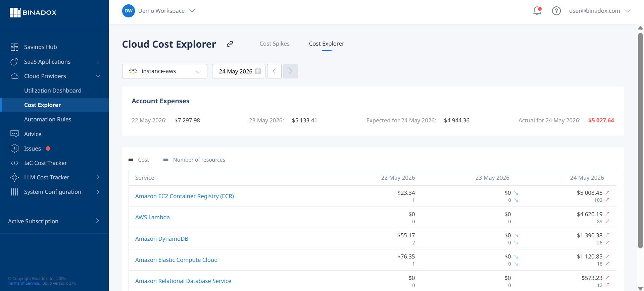This screenshot has width=644, height=291.
Task: Open calendar icon in date field
Action: tap(258, 71)
